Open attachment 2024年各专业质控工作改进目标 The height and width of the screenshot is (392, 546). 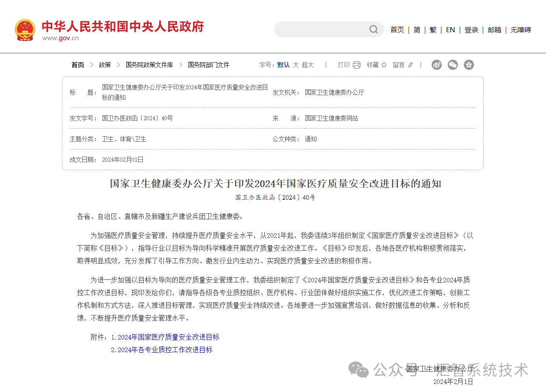click(165, 350)
